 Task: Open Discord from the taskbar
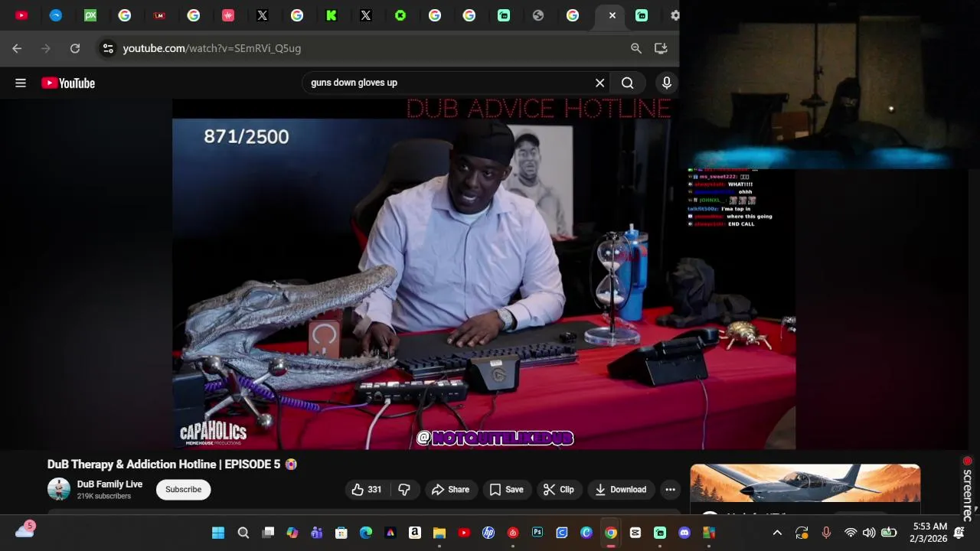[684, 533]
